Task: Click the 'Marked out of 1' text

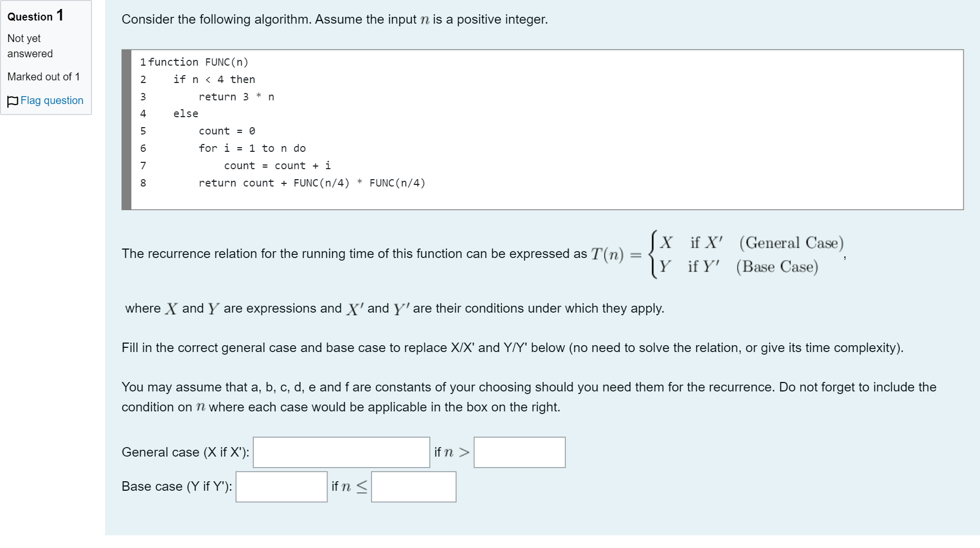Action: [44, 77]
